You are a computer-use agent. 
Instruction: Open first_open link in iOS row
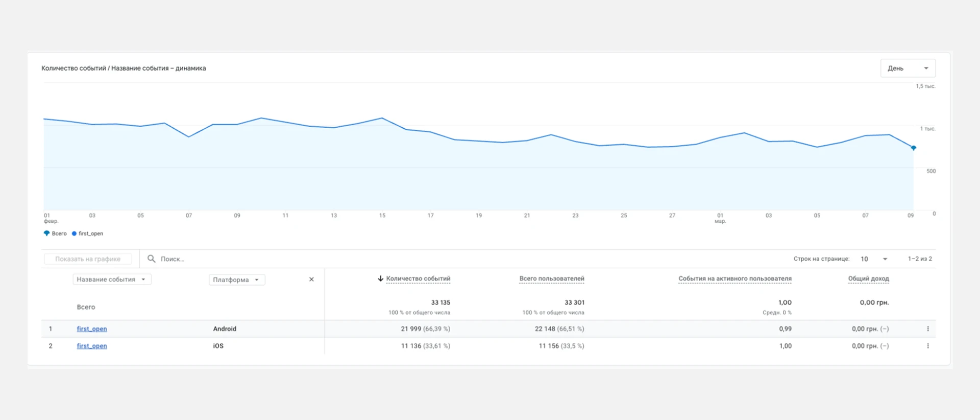coord(92,346)
